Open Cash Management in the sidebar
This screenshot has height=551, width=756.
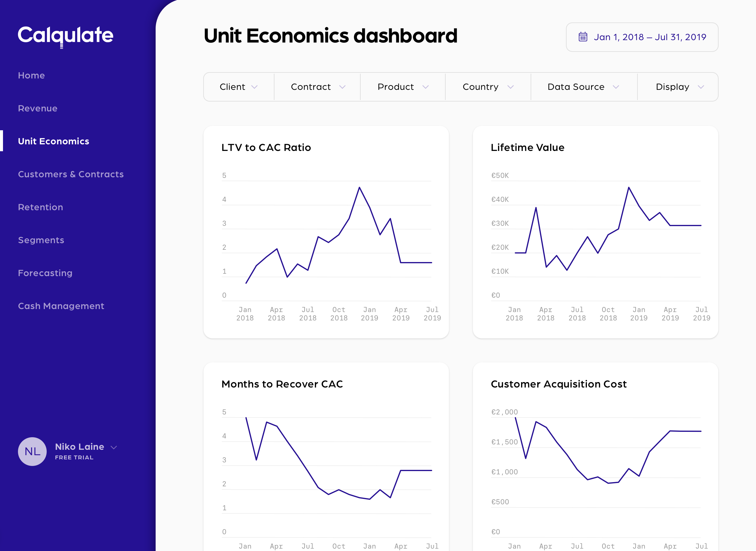[61, 306]
